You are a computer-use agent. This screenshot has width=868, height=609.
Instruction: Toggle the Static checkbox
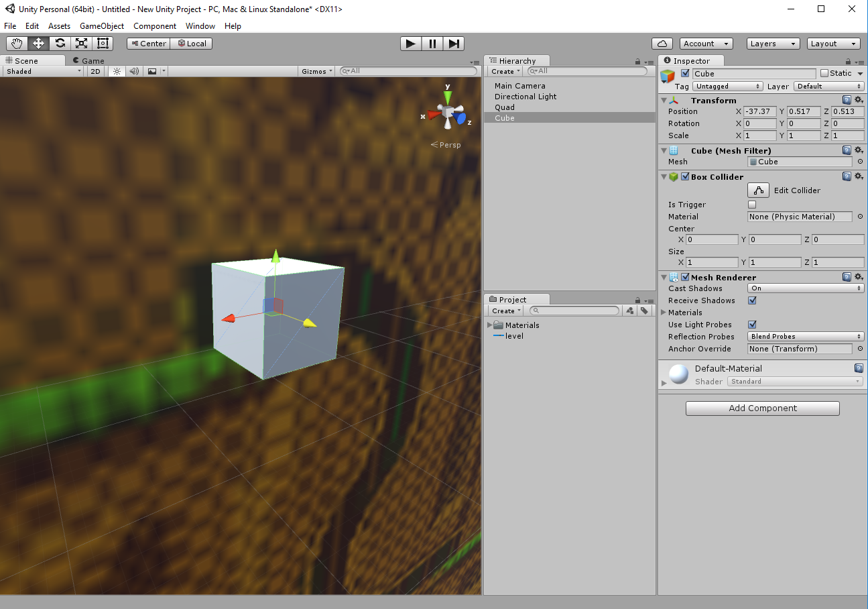[x=824, y=73]
